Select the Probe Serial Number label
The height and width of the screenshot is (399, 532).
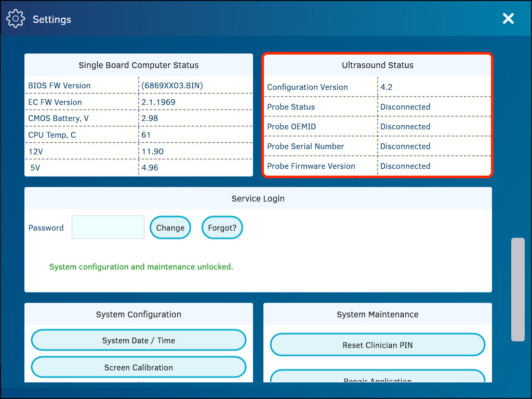tap(305, 147)
